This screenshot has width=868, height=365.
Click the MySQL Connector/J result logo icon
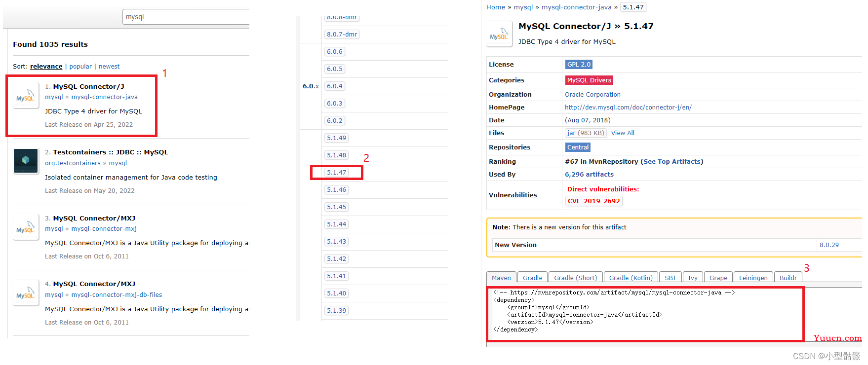(26, 95)
